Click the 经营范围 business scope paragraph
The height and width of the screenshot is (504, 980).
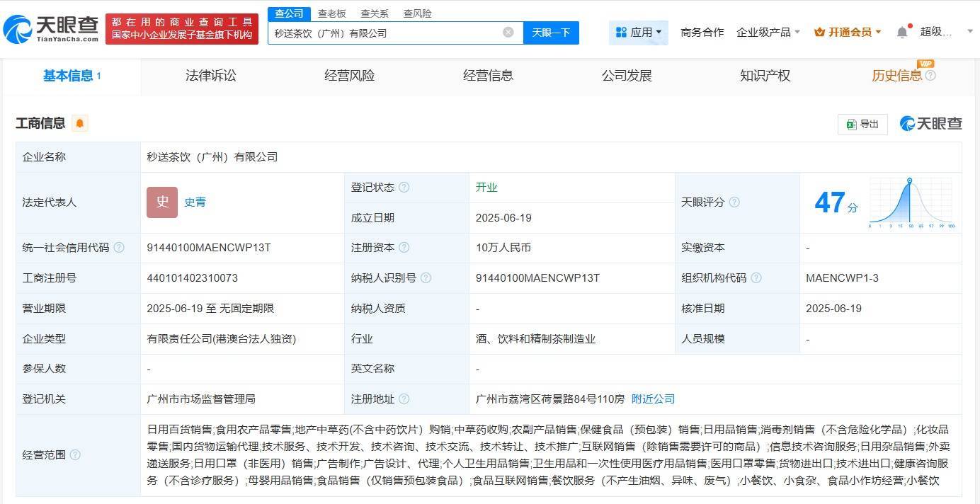548,455
